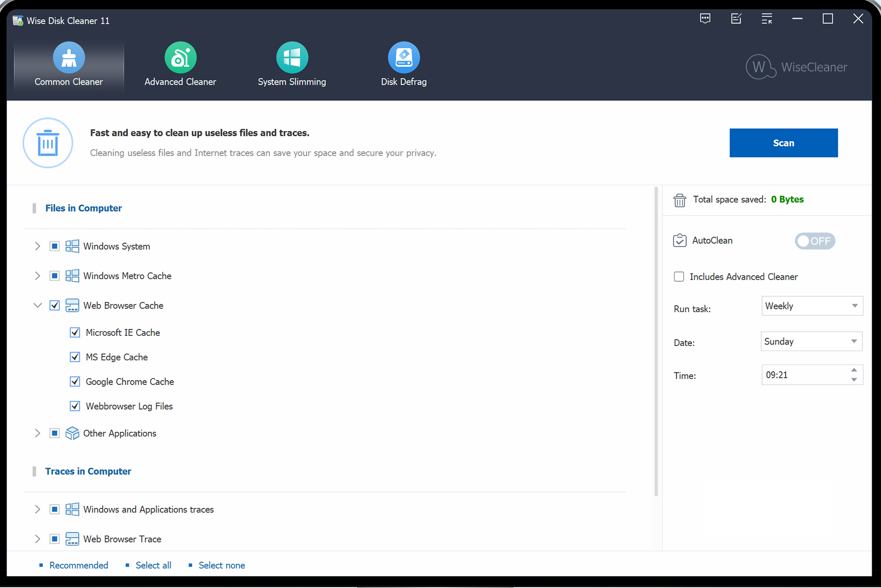Switch to the Disk Defrag tab label
Viewport: 881px width, 588px height.
click(404, 82)
